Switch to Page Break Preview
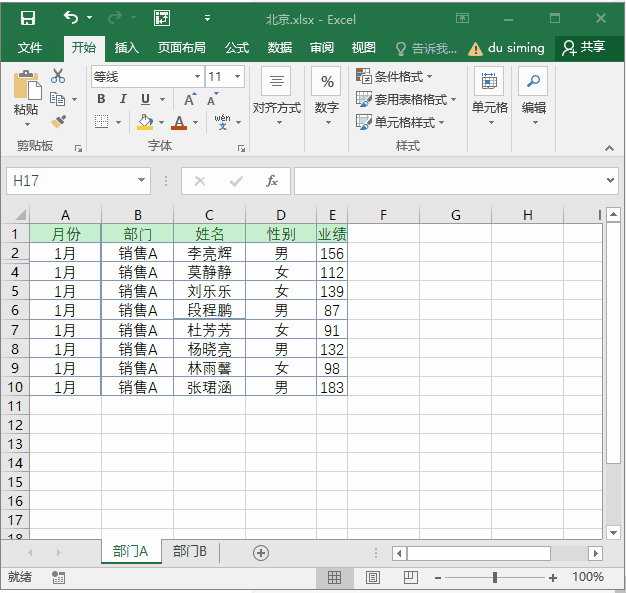The width and height of the screenshot is (626, 593). point(410,577)
